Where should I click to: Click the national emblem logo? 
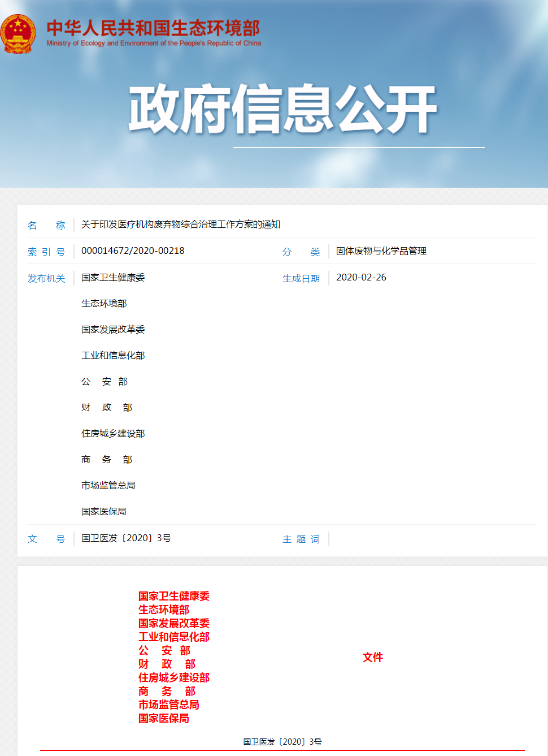(19, 34)
